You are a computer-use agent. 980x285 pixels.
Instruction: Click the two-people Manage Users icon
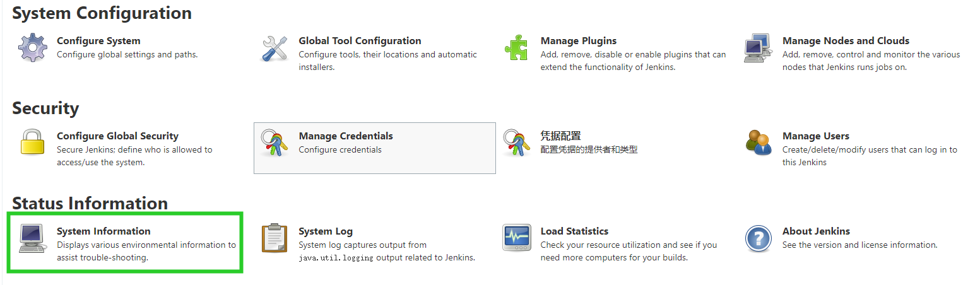click(x=759, y=142)
